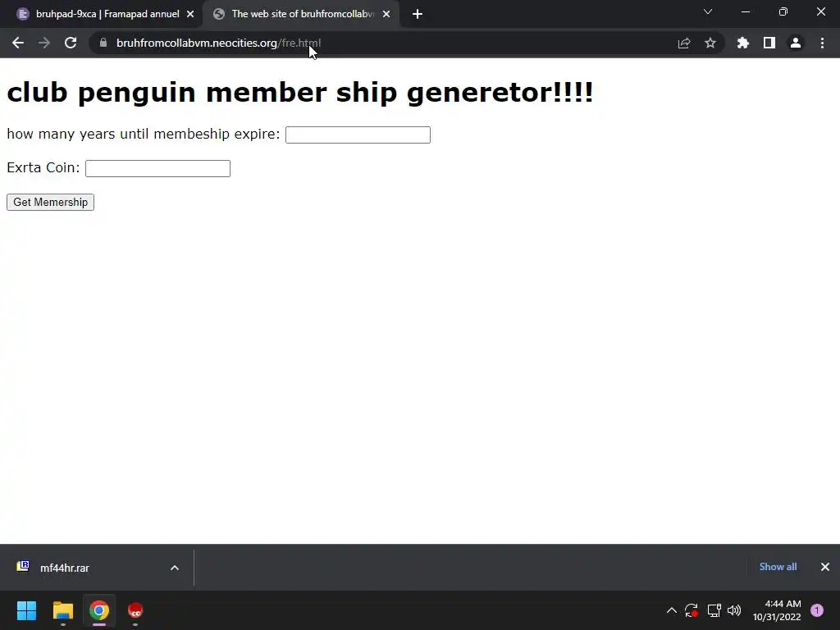Open Chrome's three-dot menu

(822, 43)
